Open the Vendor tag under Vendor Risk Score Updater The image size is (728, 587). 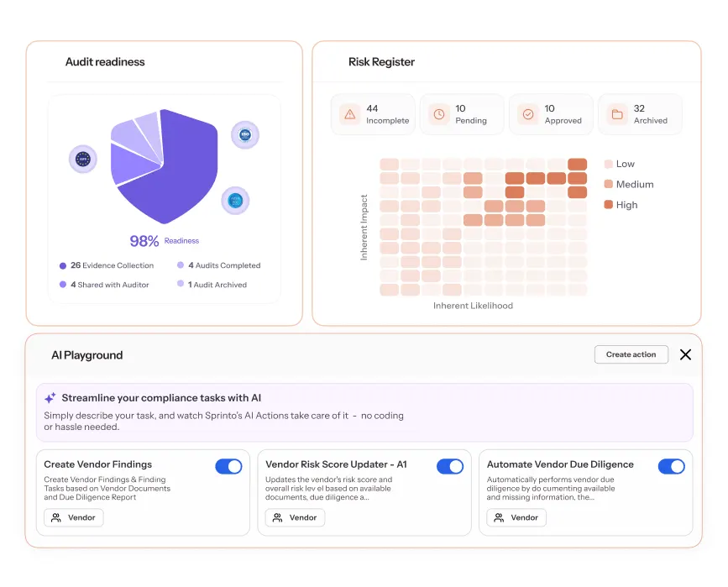[x=296, y=517]
